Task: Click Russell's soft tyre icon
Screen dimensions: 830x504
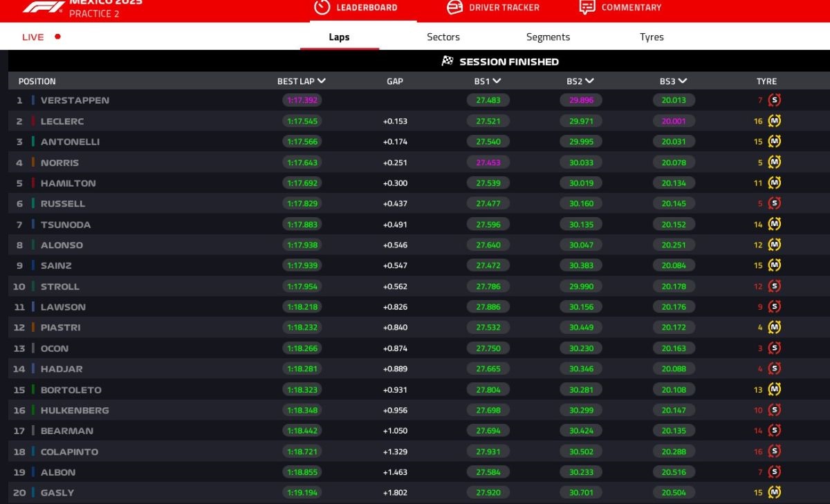Action: tap(775, 204)
